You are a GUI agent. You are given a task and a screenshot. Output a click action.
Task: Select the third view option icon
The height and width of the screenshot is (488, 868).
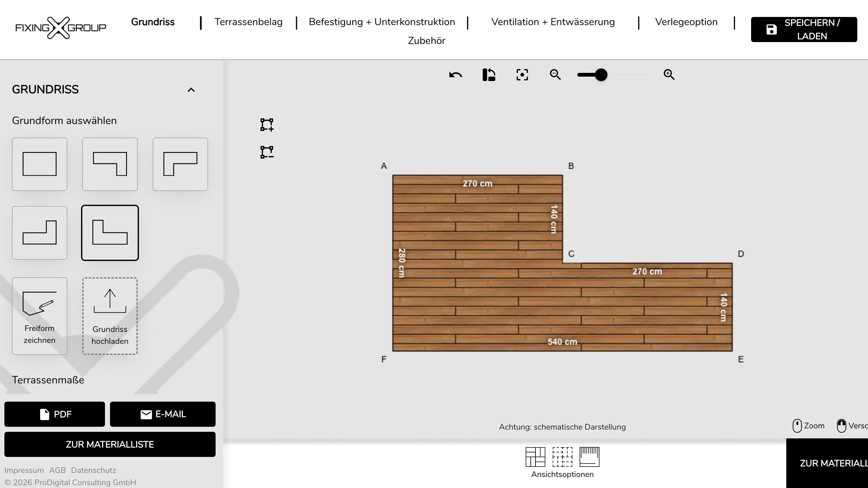click(589, 457)
